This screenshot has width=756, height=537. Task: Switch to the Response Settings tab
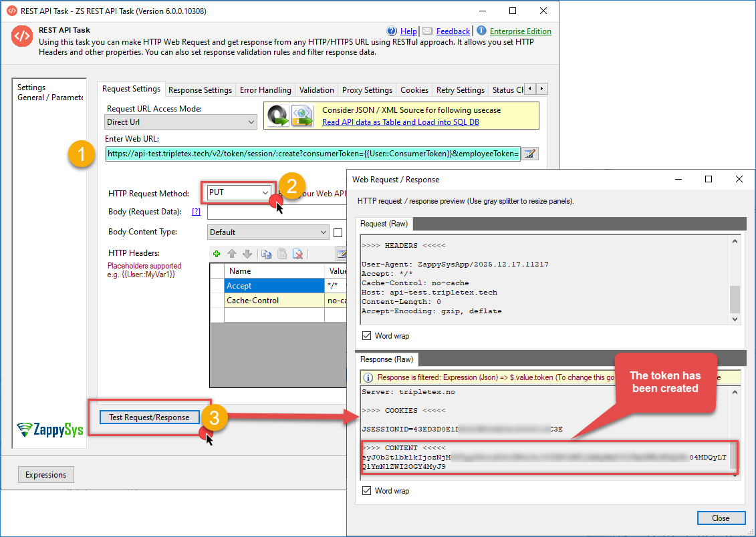click(200, 90)
